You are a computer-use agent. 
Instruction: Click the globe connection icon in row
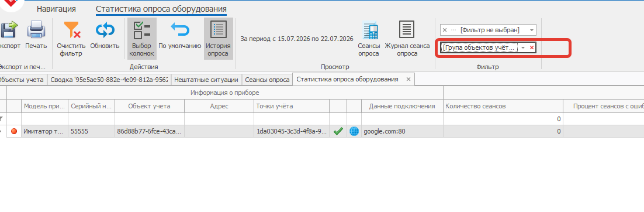point(354,131)
